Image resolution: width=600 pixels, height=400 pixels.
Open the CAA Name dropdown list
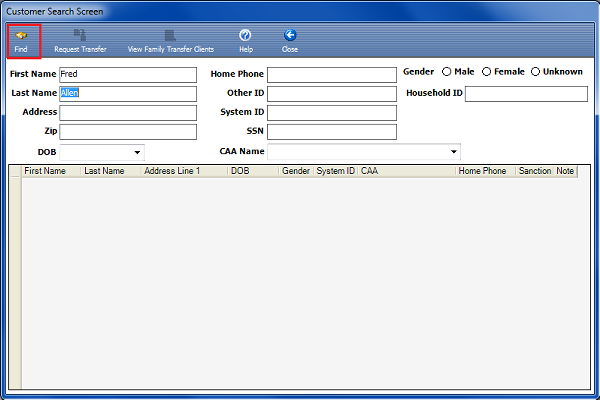click(x=454, y=152)
